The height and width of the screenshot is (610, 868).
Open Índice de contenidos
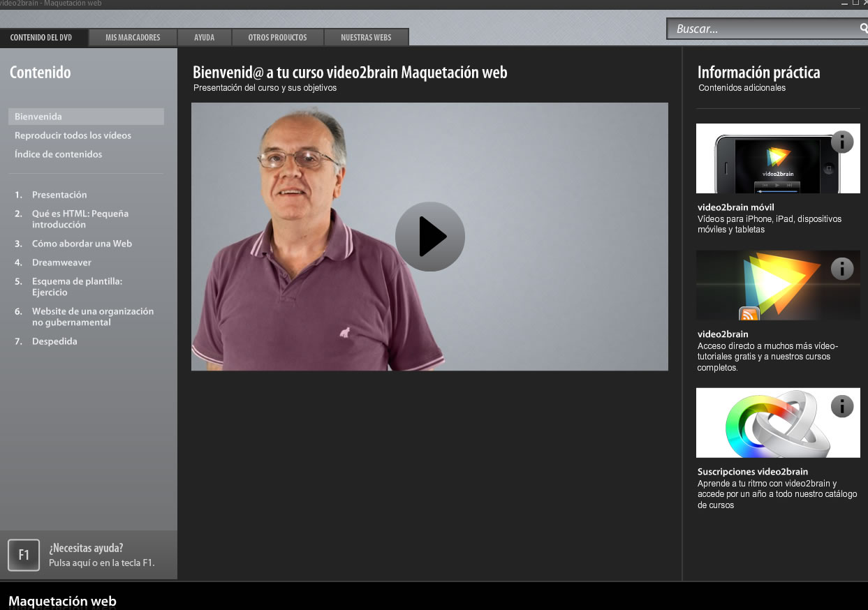click(x=58, y=154)
